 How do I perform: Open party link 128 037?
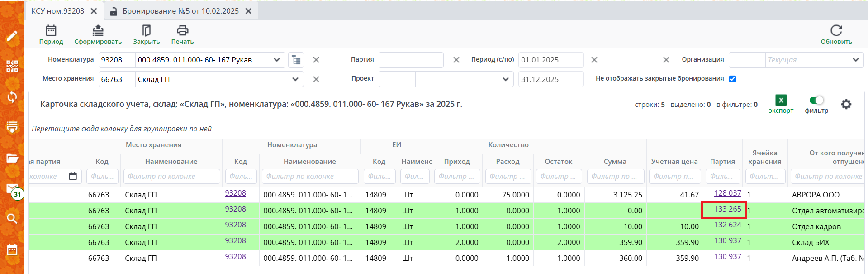727,193
